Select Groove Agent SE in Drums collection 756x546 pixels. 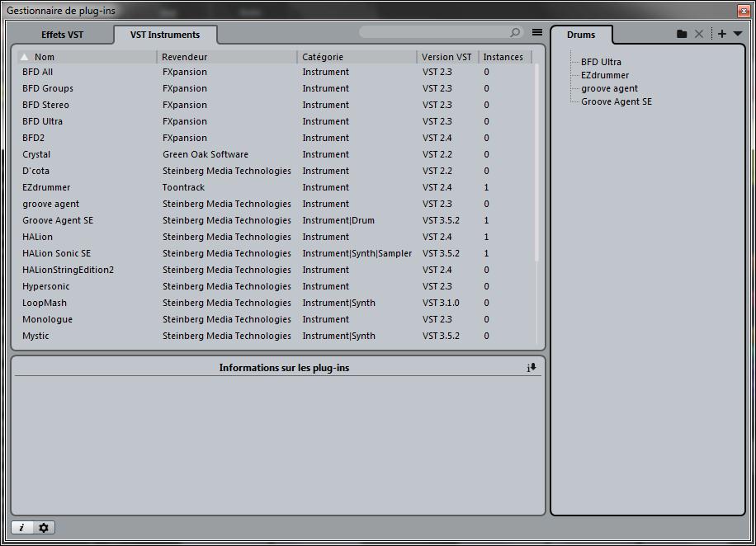pos(617,101)
